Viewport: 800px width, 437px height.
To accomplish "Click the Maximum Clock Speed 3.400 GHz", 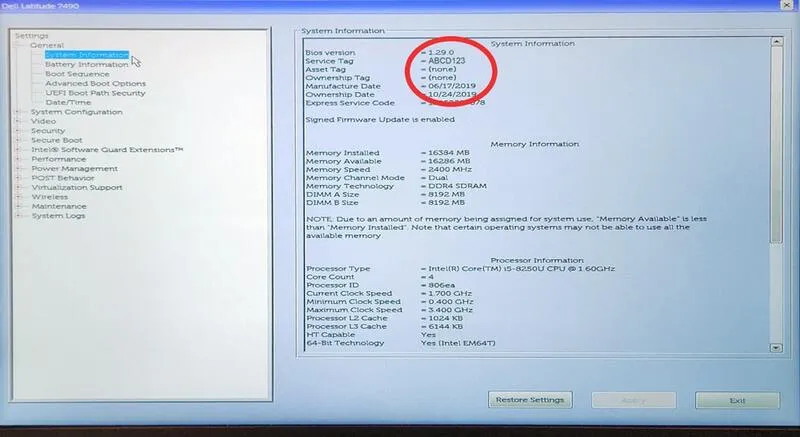I will coord(451,310).
